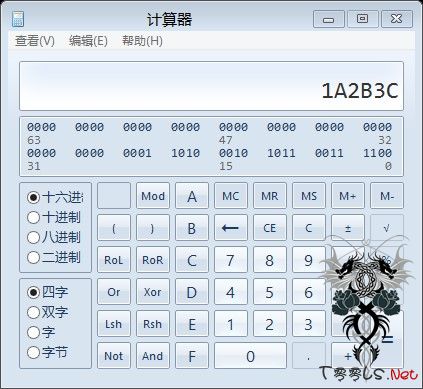The image size is (423, 389).
Task: Click the hex digit E key
Action: 192,324
